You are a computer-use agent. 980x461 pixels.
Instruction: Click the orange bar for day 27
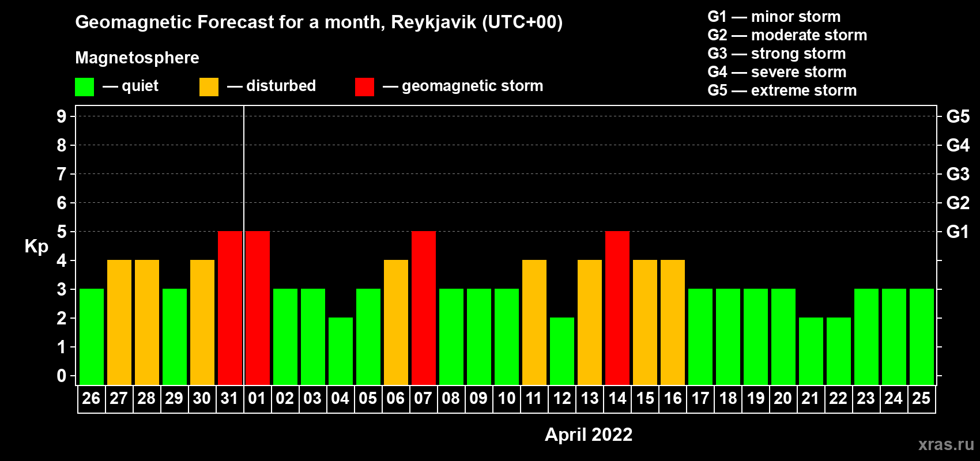pyautogui.click(x=119, y=322)
